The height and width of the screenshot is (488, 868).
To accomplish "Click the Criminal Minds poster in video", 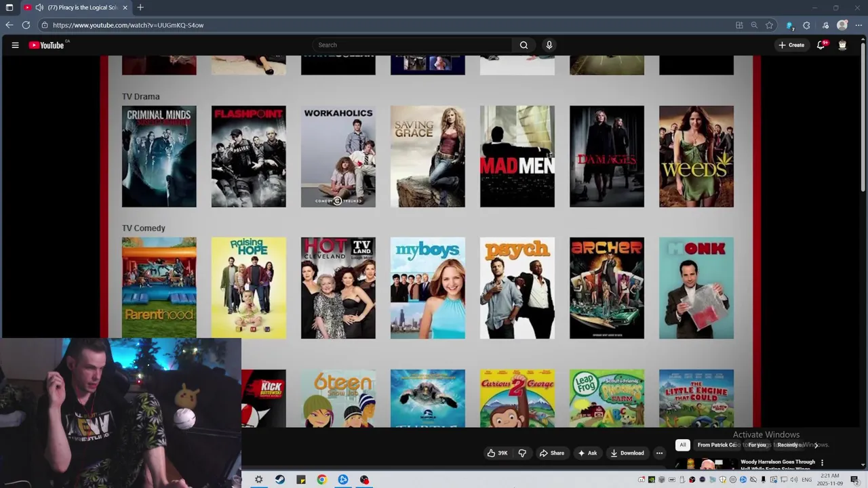I will click(159, 157).
